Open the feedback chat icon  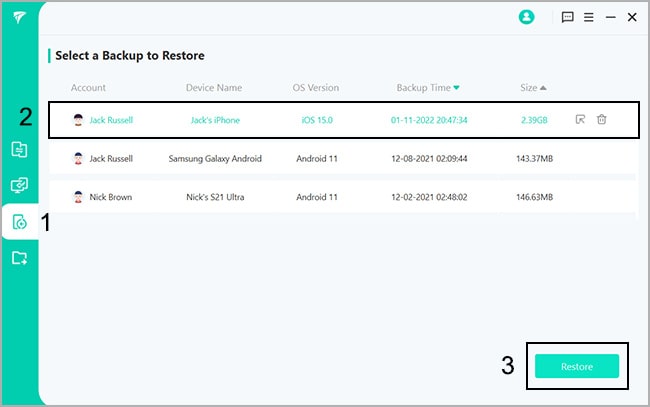click(568, 17)
